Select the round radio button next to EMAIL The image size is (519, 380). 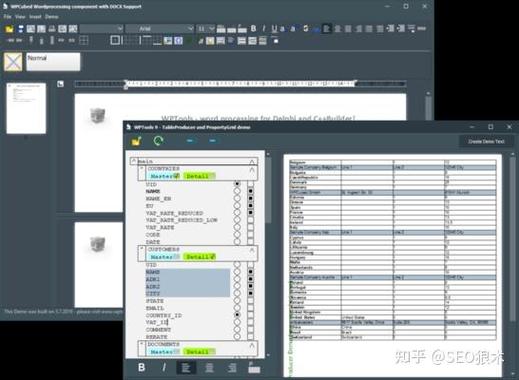(x=237, y=308)
